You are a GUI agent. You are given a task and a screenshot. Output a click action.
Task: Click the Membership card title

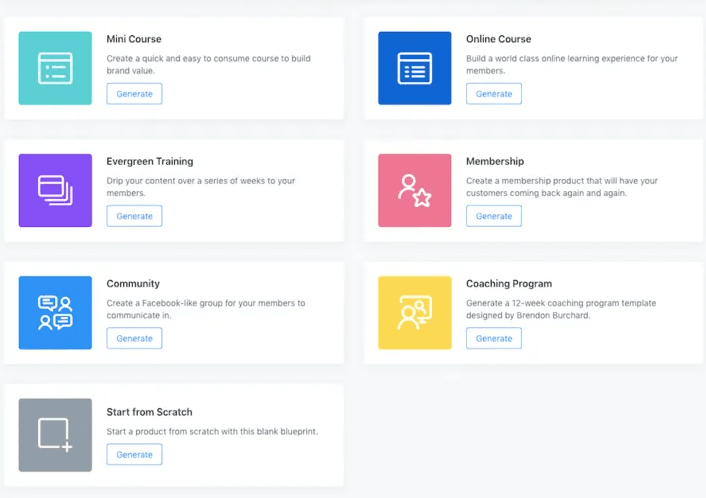pos(495,161)
